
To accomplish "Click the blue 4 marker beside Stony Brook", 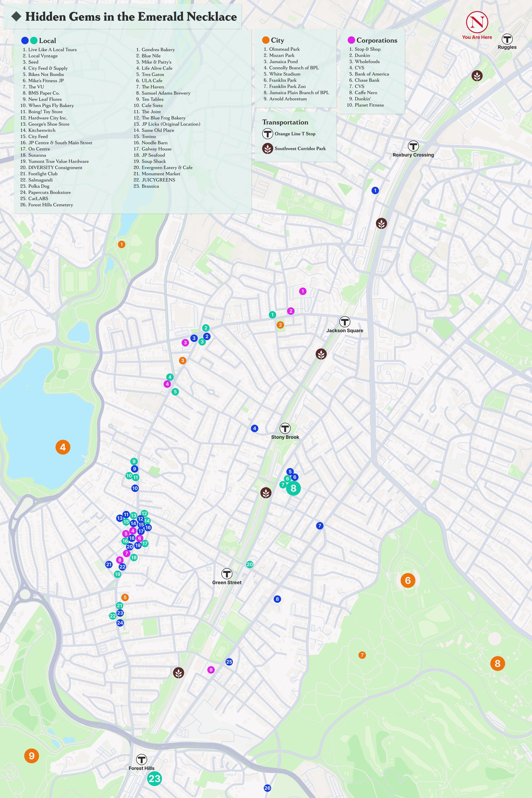I will tap(254, 428).
